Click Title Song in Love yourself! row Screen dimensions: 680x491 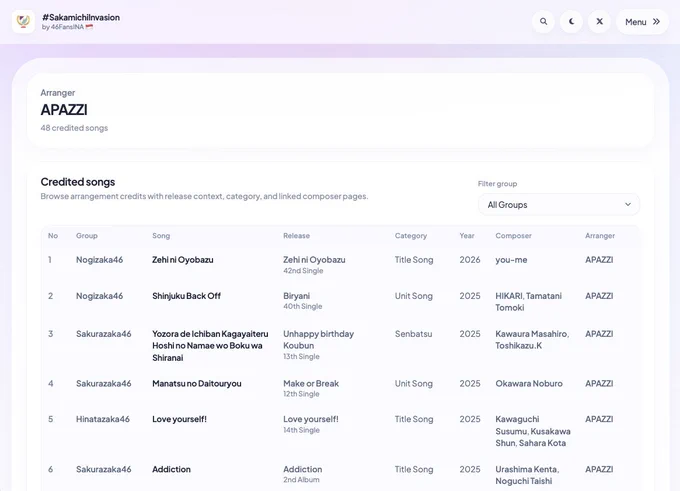(414, 419)
